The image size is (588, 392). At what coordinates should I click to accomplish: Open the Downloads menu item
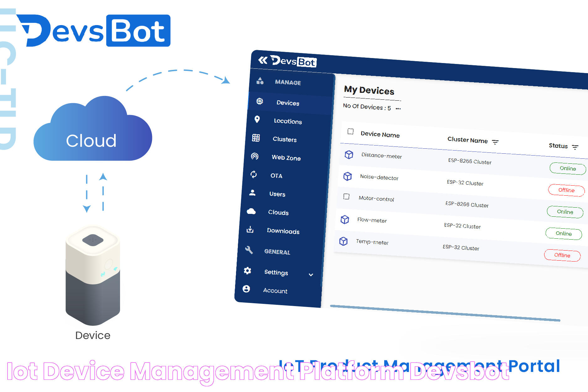click(x=283, y=231)
